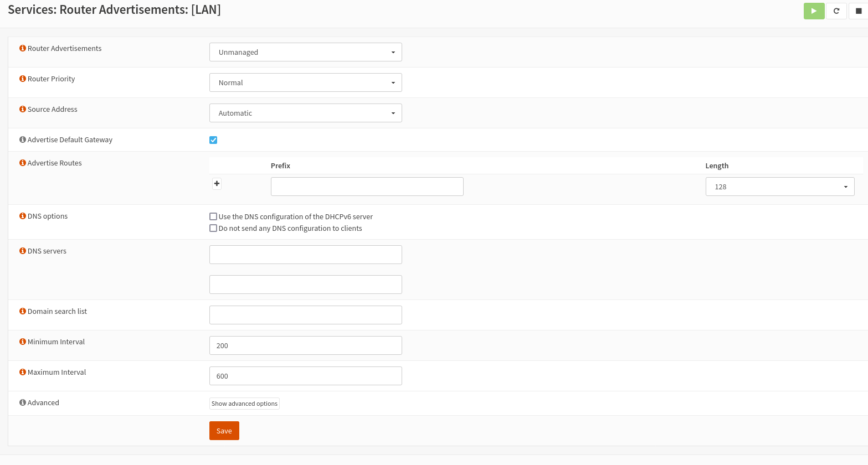Enable Do not send any DNS configuration
The image size is (868, 465).
click(x=213, y=228)
